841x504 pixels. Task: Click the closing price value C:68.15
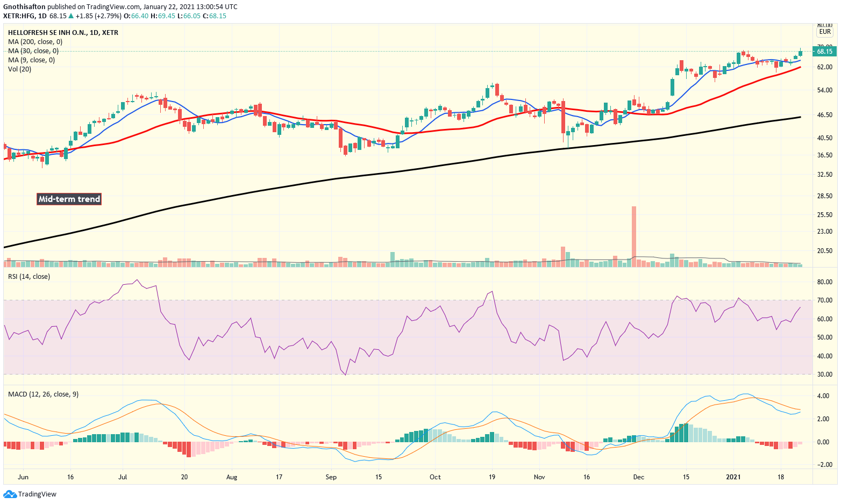[215, 16]
